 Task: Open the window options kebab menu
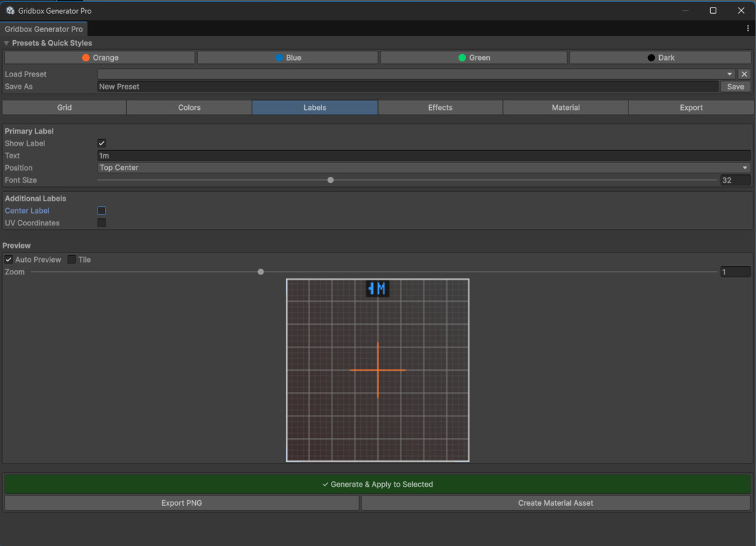(748, 29)
